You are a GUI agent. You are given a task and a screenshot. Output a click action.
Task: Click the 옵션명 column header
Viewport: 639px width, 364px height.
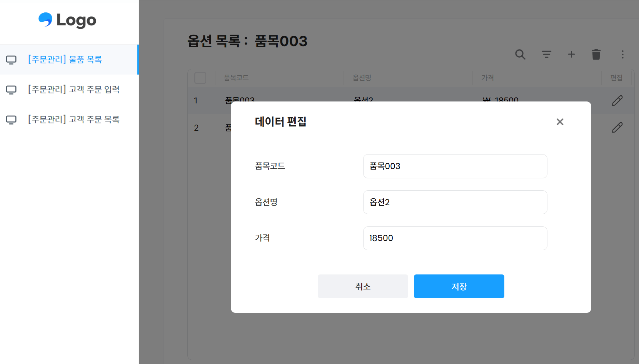tap(362, 78)
